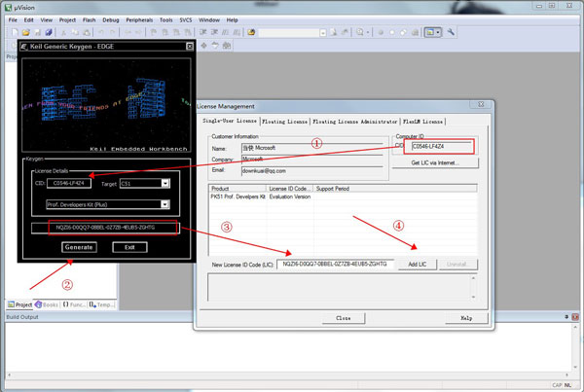The height and width of the screenshot is (392, 584).
Task: Switch to the Books panel tab
Action: [48, 304]
